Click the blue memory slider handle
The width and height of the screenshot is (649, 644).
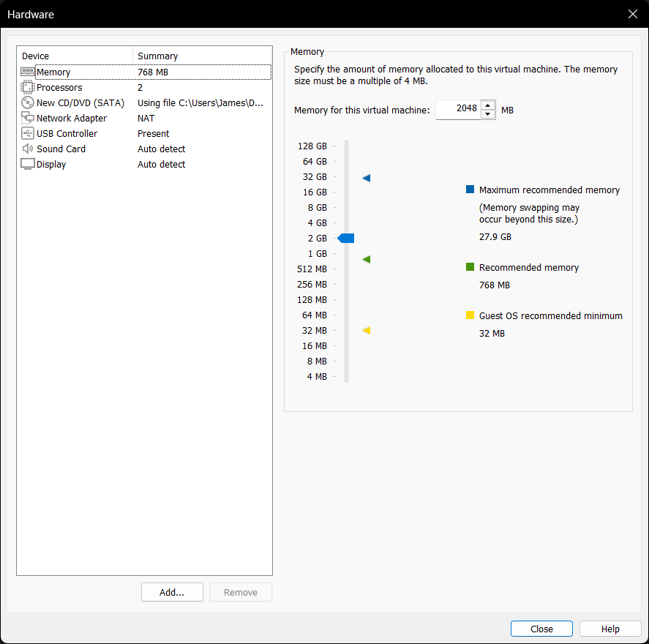click(346, 239)
